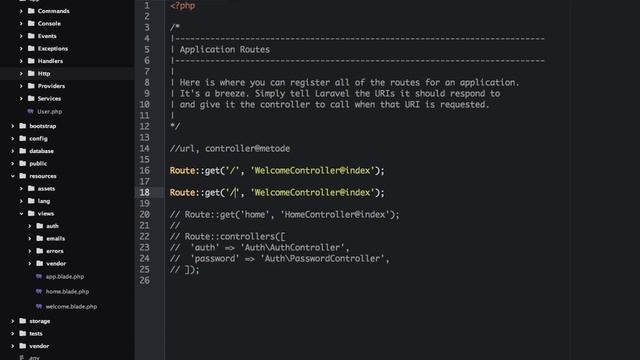Open User.php in the file tree
This screenshot has width=640, height=360.
(49, 111)
